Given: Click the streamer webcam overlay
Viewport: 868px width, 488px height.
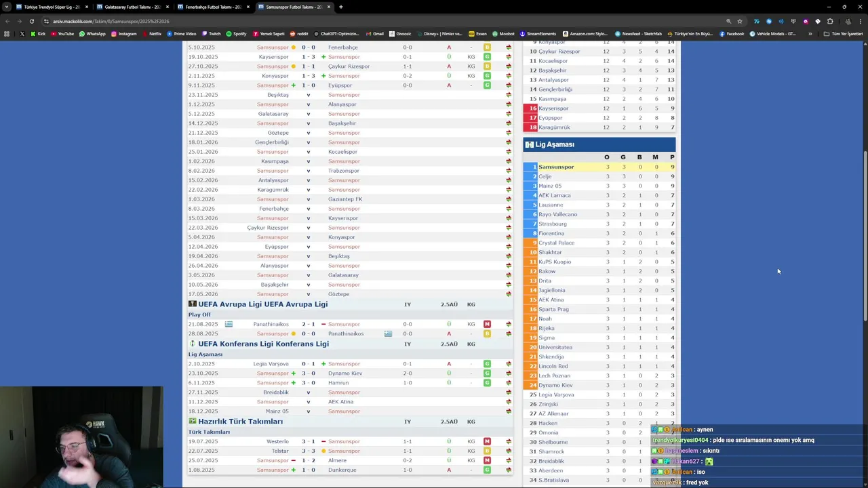Looking at the screenshot, I should 81,437.
